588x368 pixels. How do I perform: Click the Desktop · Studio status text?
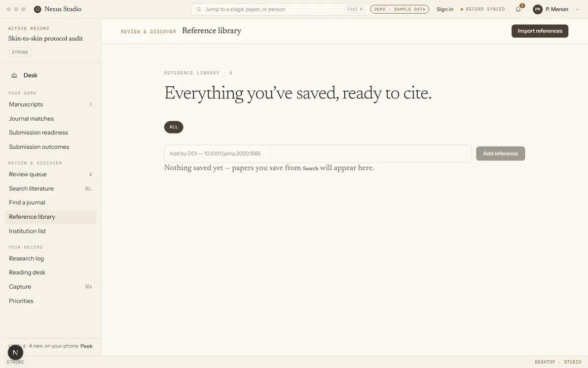coord(558,362)
